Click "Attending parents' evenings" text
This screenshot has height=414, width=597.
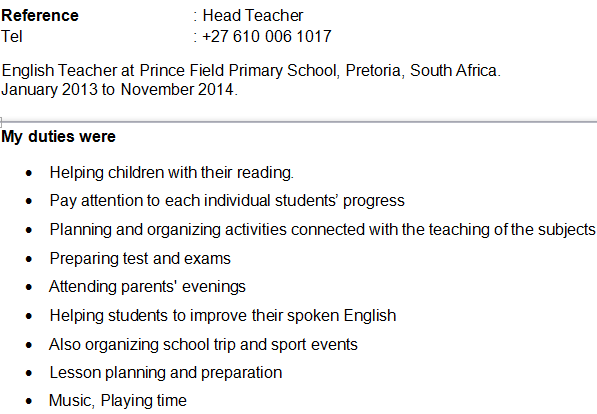tap(147, 287)
